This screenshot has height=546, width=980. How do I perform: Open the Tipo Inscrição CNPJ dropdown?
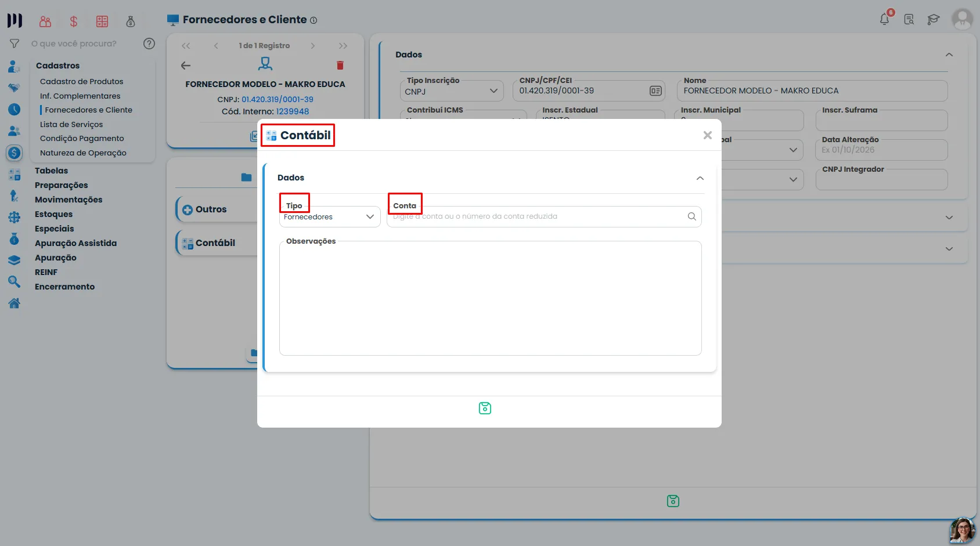pos(452,91)
